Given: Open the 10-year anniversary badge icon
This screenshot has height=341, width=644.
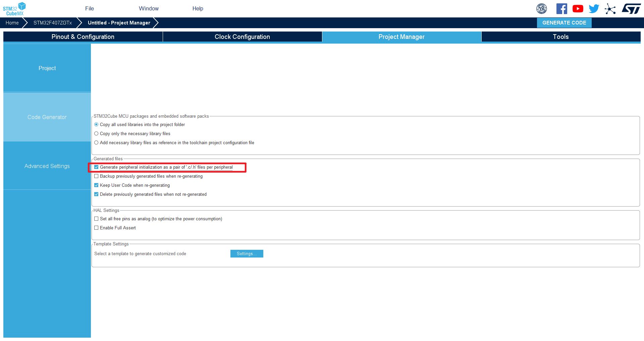Looking at the screenshot, I should coord(542,9).
